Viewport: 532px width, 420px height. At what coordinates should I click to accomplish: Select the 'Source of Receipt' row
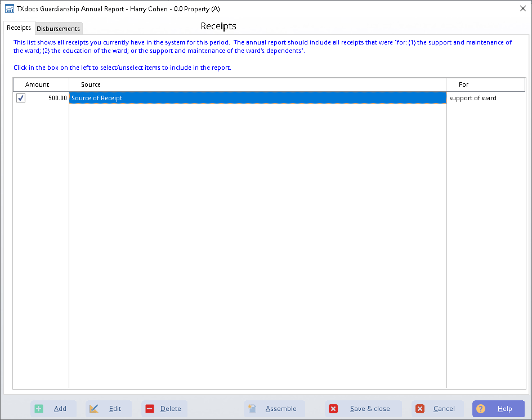[x=257, y=98]
